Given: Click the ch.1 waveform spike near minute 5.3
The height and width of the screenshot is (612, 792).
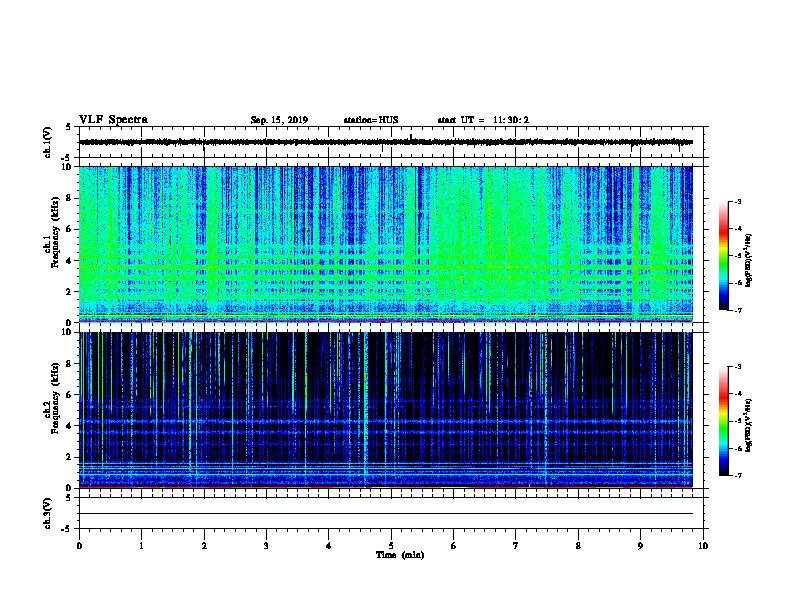Looking at the screenshot, I should tap(411, 138).
